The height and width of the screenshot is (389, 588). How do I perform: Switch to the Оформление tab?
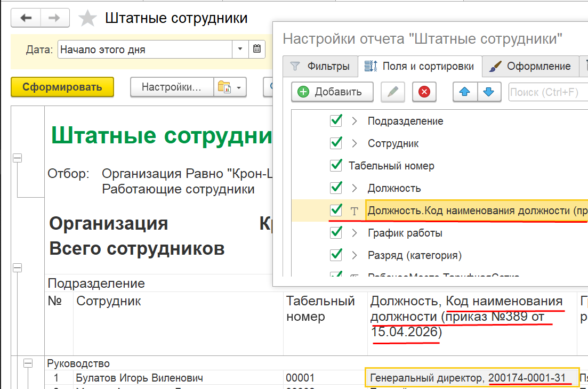click(x=530, y=66)
